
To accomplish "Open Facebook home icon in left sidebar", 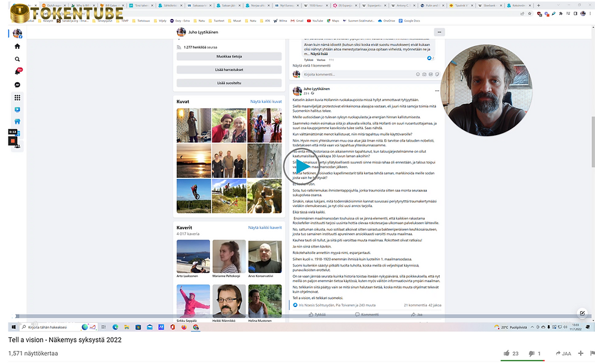I will [17, 46].
